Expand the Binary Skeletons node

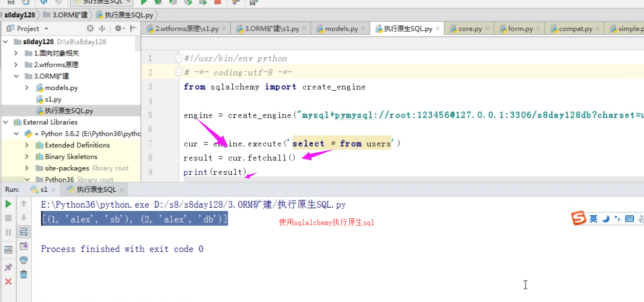click(x=27, y=156)
